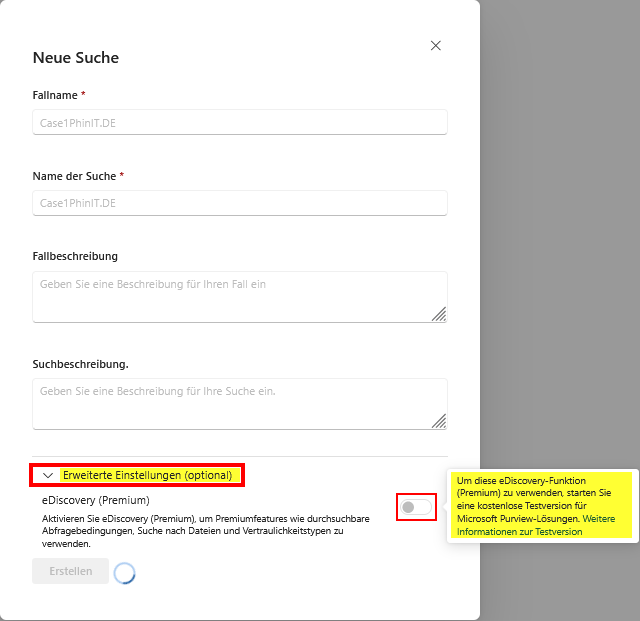Focus the Name der Suche text box

pos(239,203)
